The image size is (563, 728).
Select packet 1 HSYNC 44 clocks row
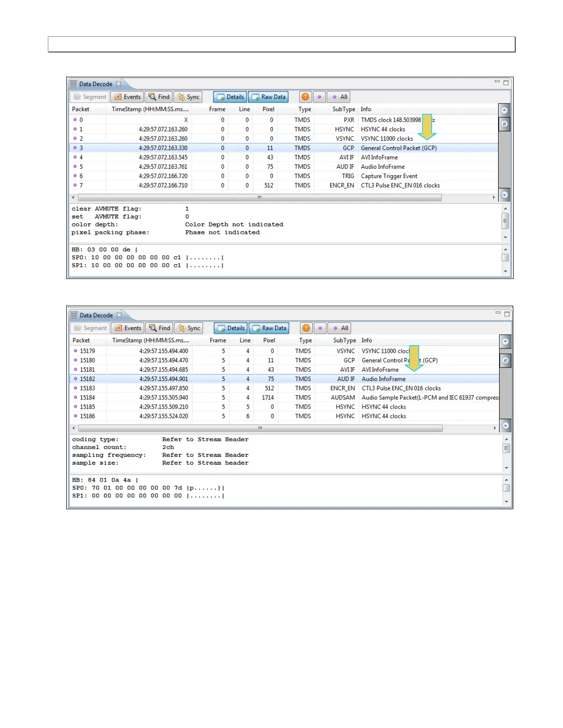point(284,129)
